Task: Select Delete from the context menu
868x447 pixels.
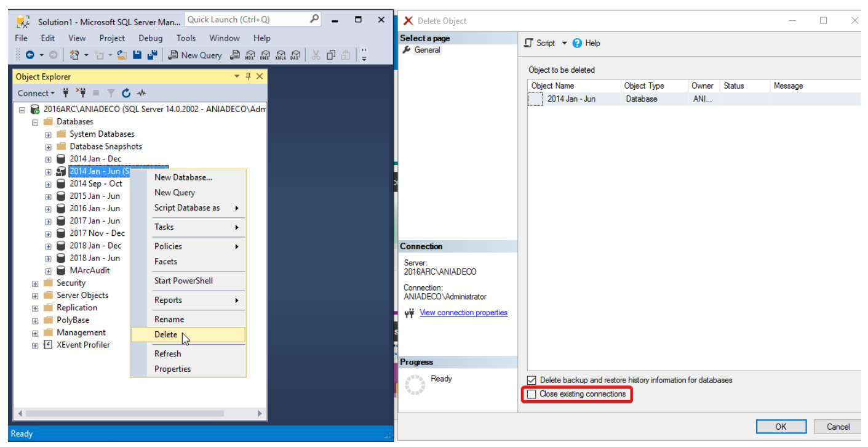Action: pos(165,335)
